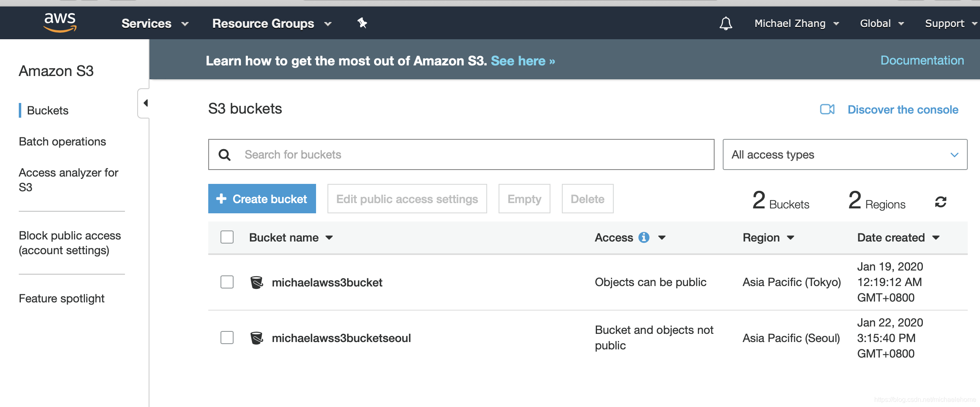This screenshot has height=407, width=980.
Task: Open the Resource Groups dropdown
Action: point(272,24)
